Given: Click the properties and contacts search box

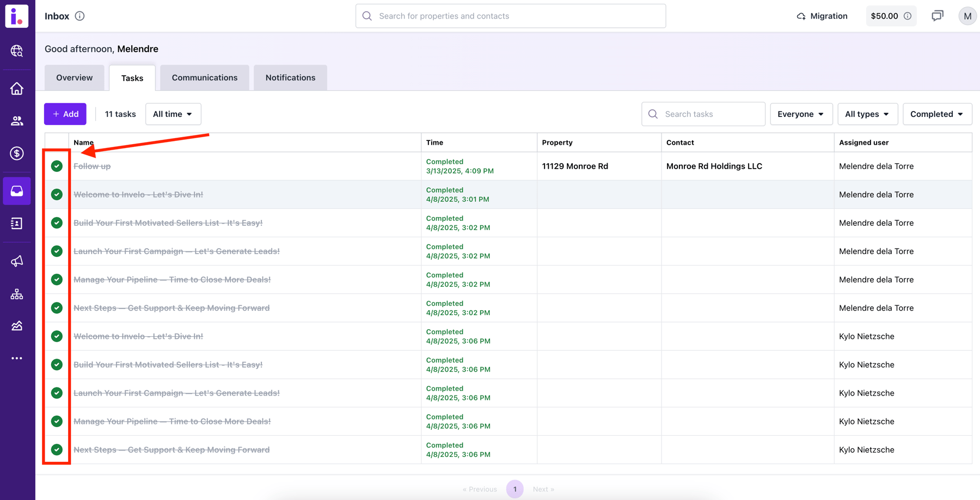Looking at the screenshot, I should 511,16.
